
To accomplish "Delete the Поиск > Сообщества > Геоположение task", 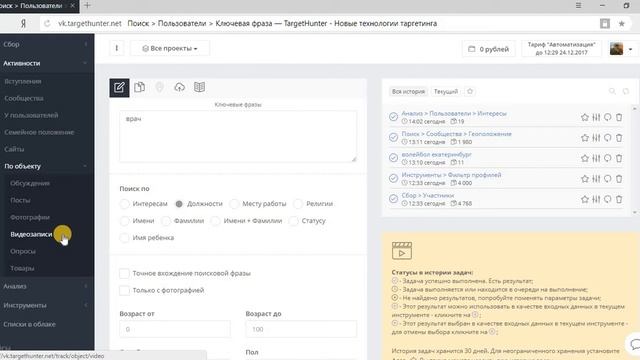I will point(619,138).
